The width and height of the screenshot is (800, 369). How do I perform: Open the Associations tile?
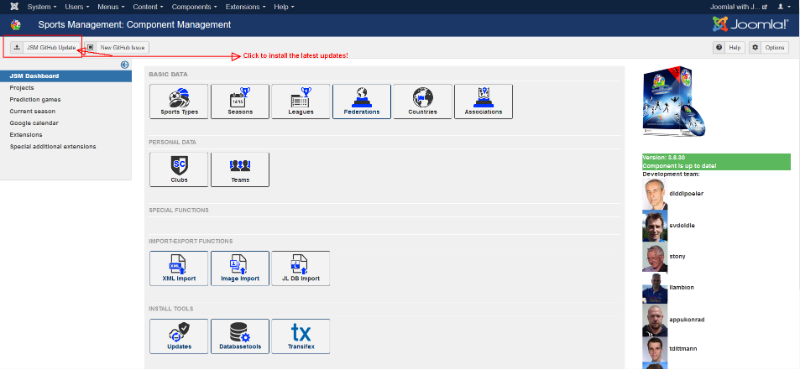tap(483, 102)
